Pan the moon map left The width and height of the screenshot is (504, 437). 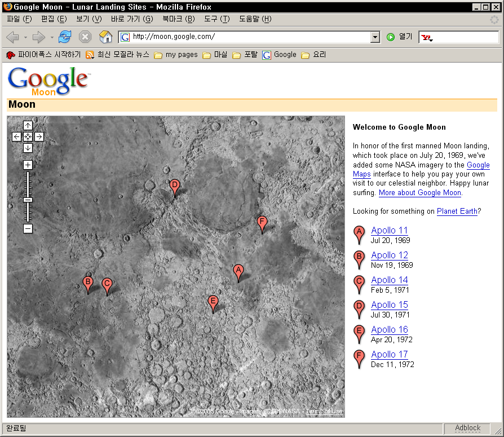click(17, 136)
